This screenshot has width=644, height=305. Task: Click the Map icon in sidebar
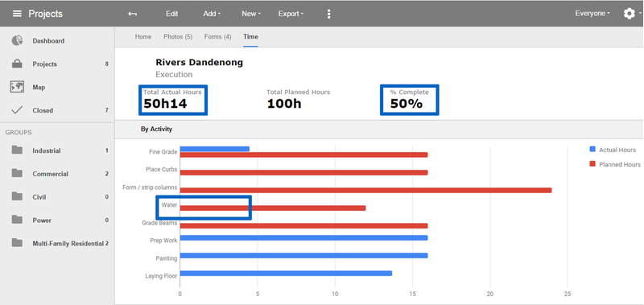17,87
